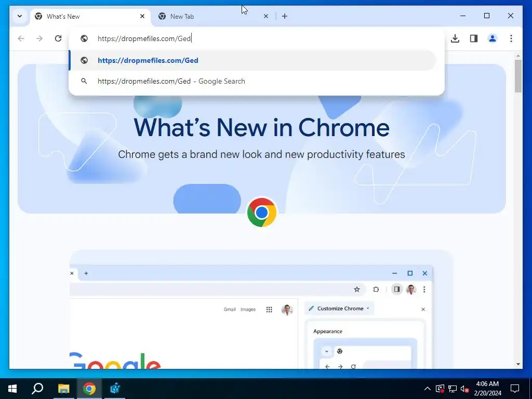
Task: Open a new tab with plus button
Action: click(285, 16)
